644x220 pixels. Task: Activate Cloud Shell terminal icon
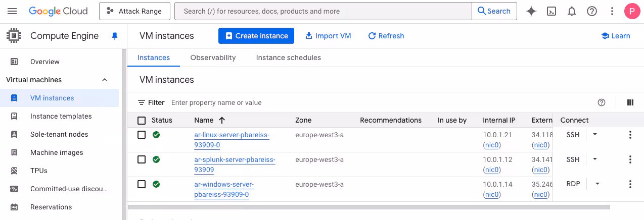click(552, 11)
